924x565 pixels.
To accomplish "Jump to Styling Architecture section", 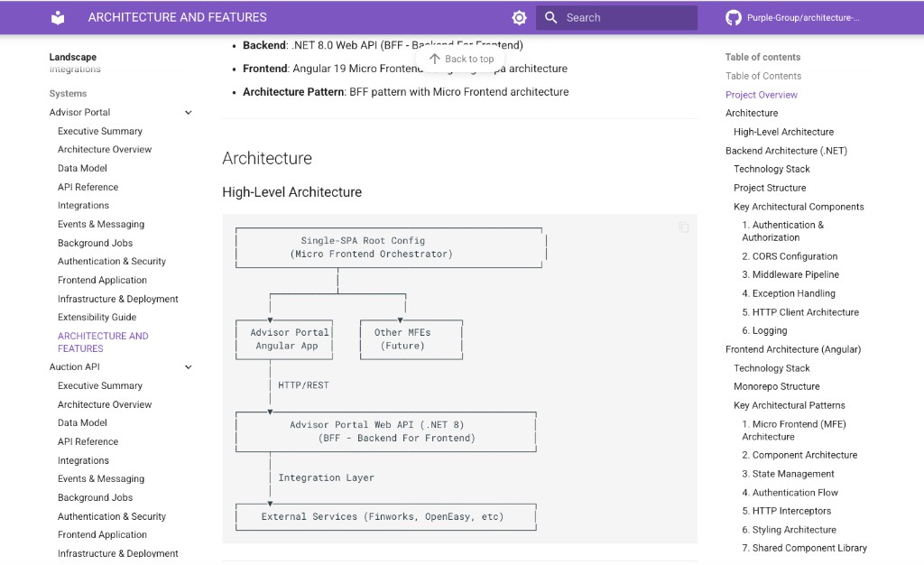I will tap(789, 530).
